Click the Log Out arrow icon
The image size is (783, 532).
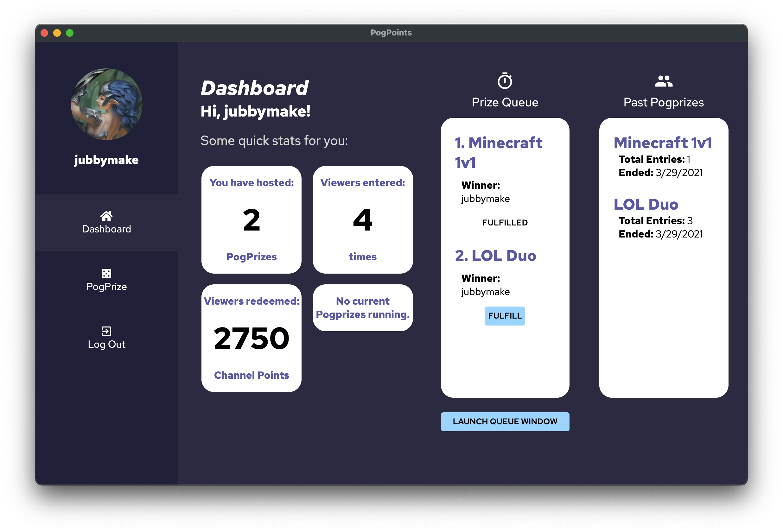coord(106,331)
